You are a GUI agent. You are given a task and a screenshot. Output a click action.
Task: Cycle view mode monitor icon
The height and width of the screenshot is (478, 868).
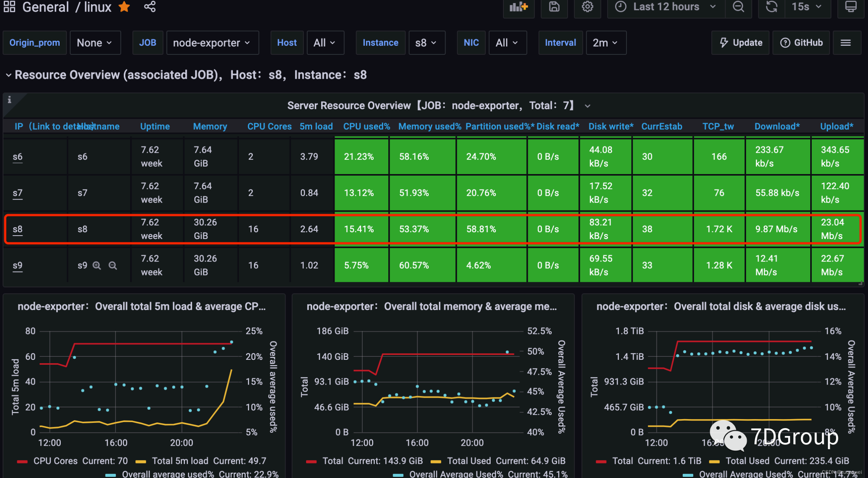[x=850, y=7]
